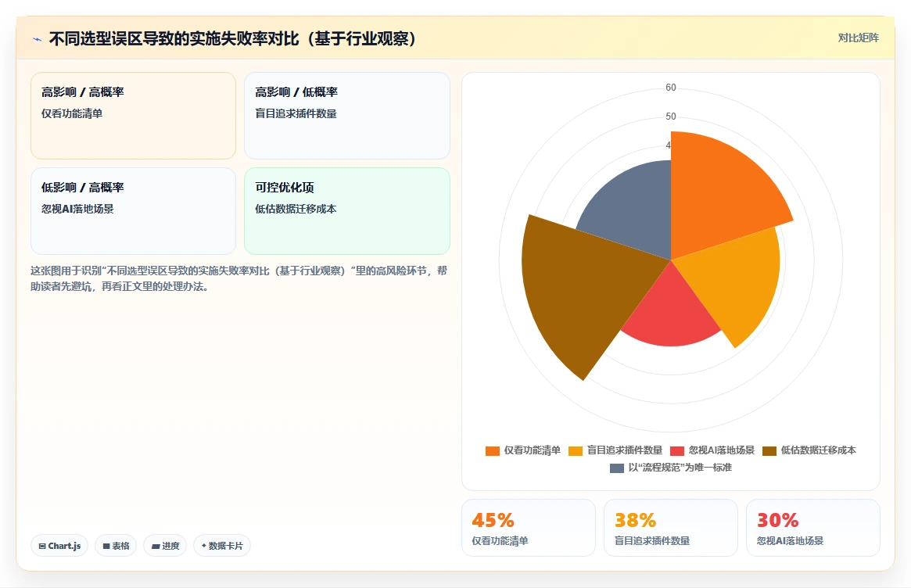Click the axis label 50 on chart
911x588 pixels.
(671, 117)
